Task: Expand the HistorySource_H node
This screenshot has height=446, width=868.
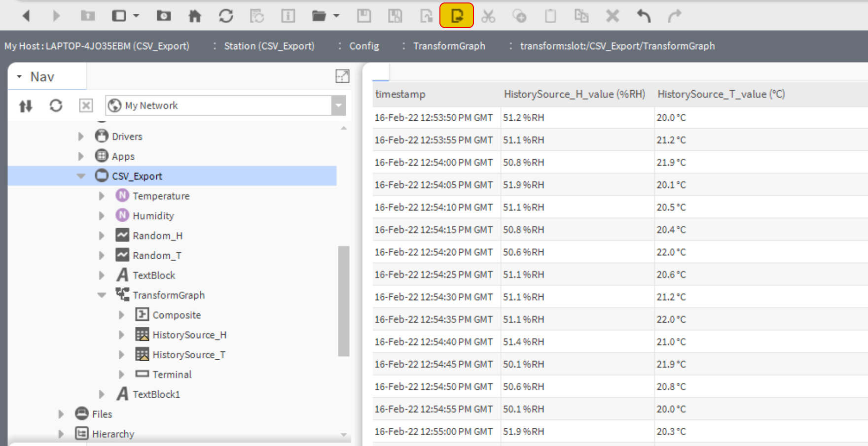Action: click(121, 335)
